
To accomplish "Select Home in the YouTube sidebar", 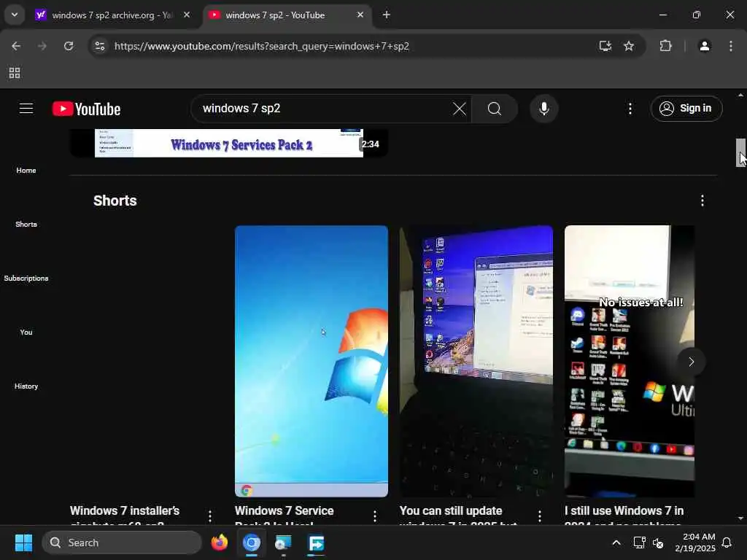I will point(26,171).
